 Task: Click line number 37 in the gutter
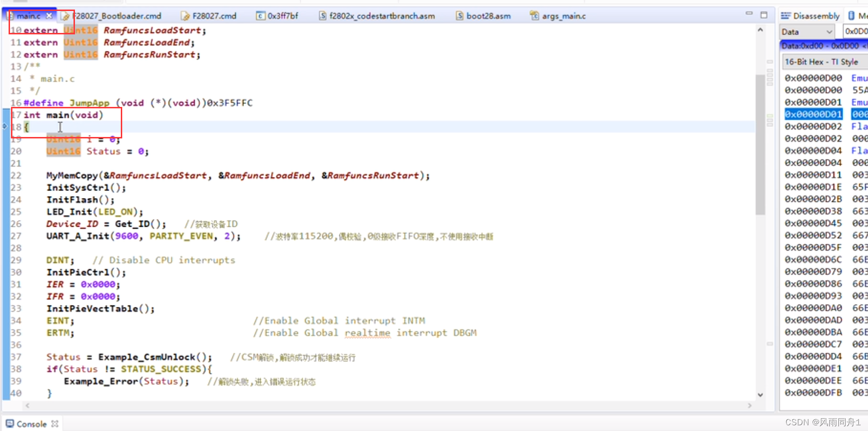(x=16, y=357)
